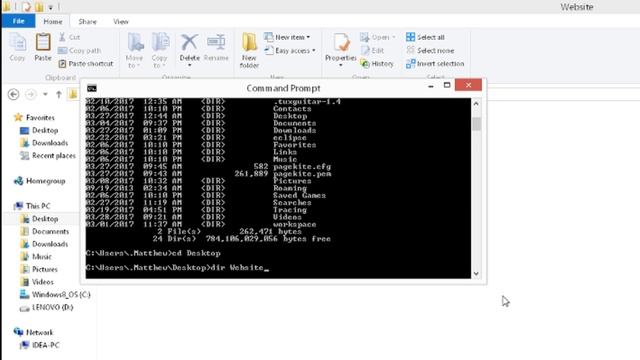Click the Command Prompt scrollbar up arrow

tap(476, 104)
